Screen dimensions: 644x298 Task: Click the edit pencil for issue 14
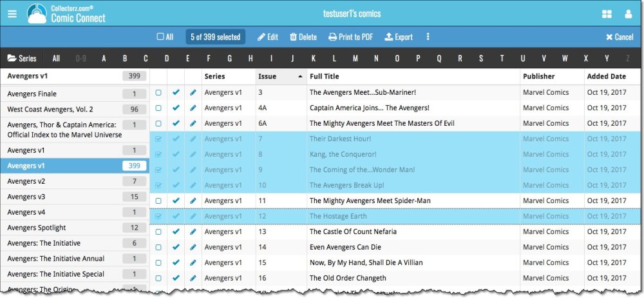coord(193,248)
